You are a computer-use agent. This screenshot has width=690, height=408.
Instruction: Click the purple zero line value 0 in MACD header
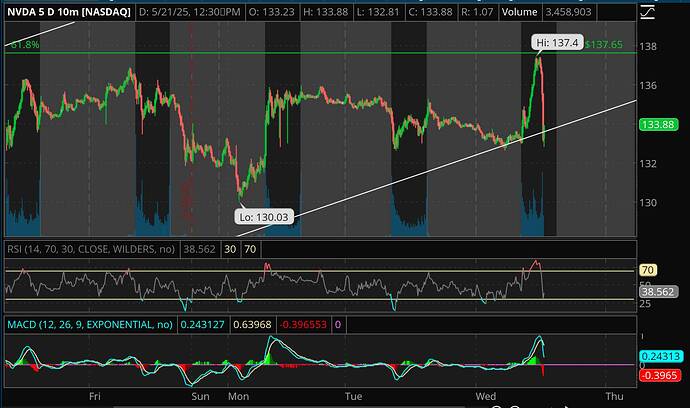[x=338, y=325]
